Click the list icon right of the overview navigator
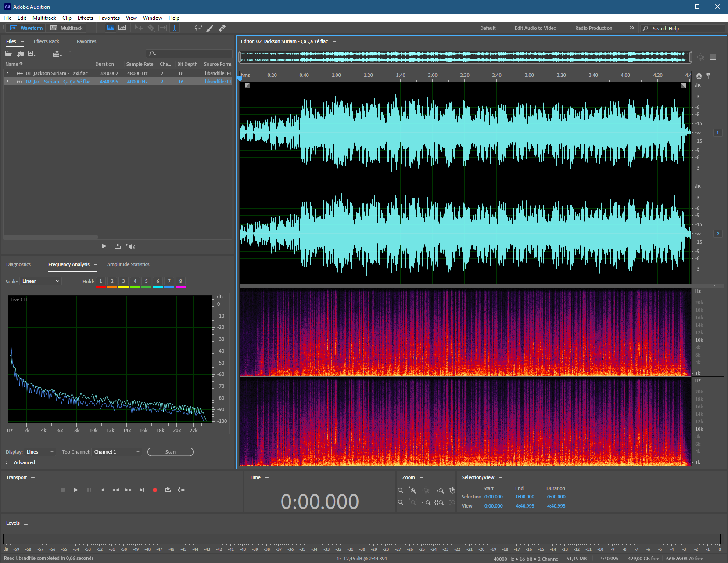 (713, 57)
